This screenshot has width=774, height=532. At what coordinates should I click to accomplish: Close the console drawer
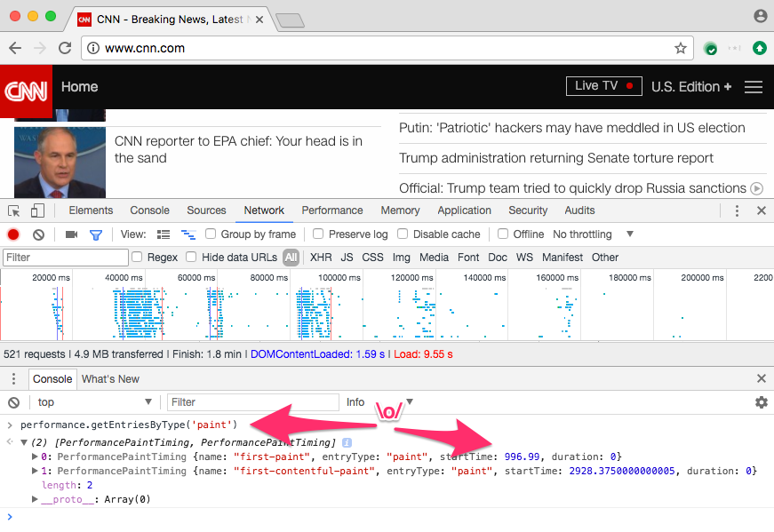tap(762, 378)
